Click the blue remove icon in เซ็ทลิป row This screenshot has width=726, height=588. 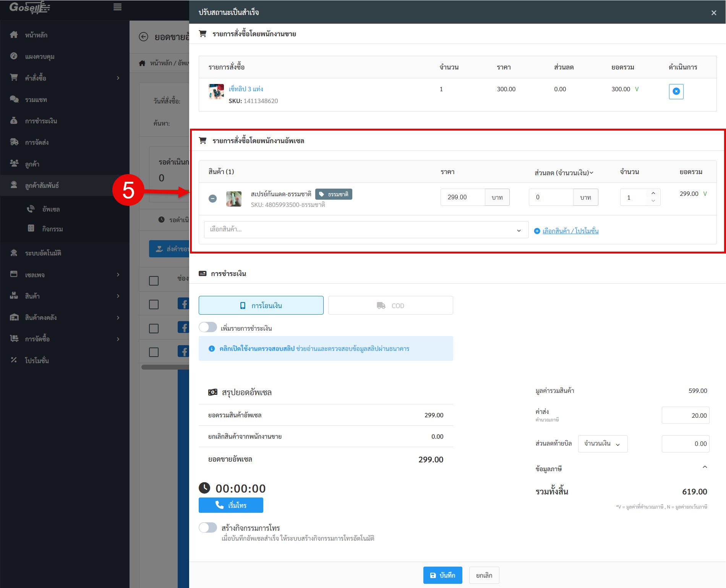[676, 91]
